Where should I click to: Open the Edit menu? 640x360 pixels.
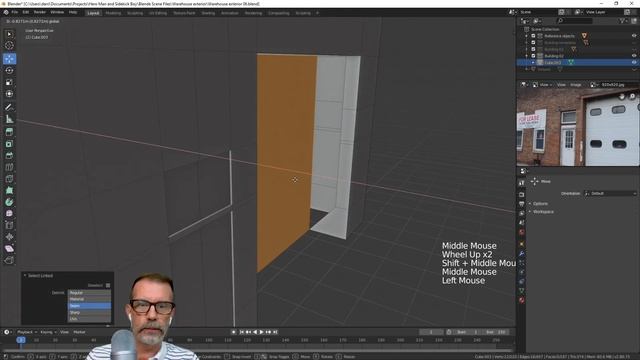tap(26, 13)
